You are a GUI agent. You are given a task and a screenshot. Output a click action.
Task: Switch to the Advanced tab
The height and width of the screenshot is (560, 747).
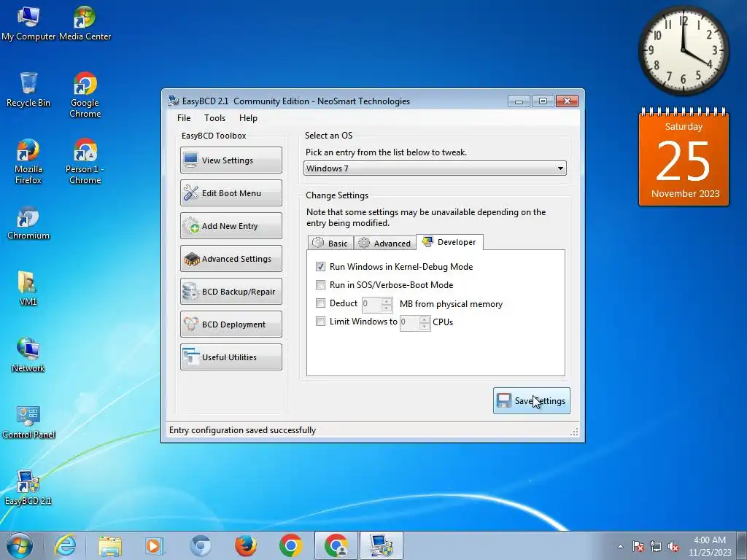(x=385, y=243)
